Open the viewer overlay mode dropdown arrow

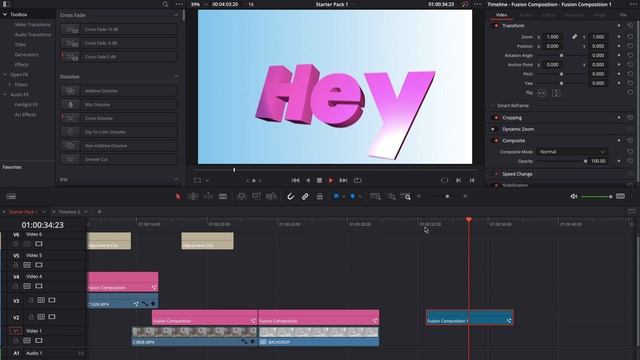207,180
